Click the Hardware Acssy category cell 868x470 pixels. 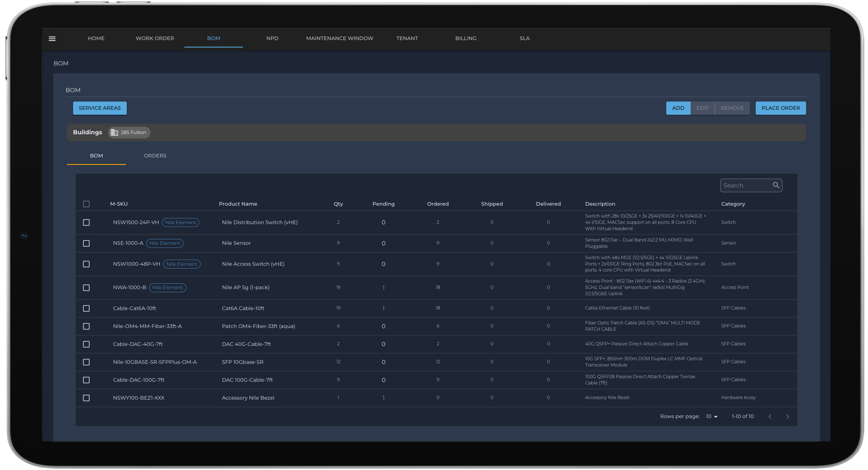click(738, 398)
